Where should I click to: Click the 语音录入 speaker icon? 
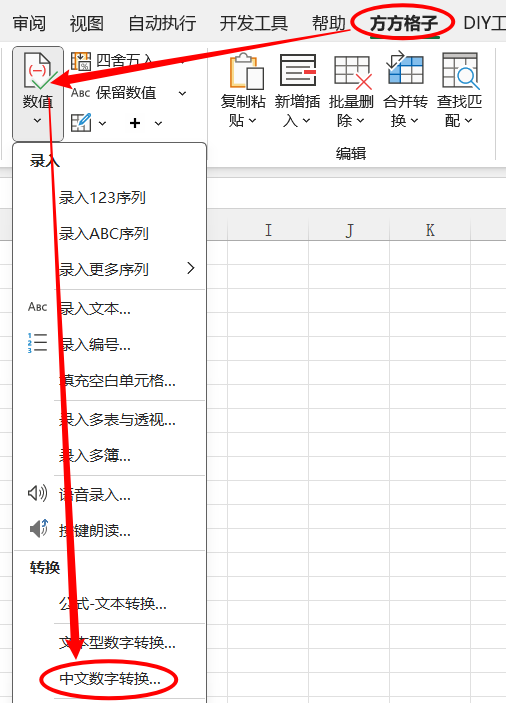pos(38,493)
